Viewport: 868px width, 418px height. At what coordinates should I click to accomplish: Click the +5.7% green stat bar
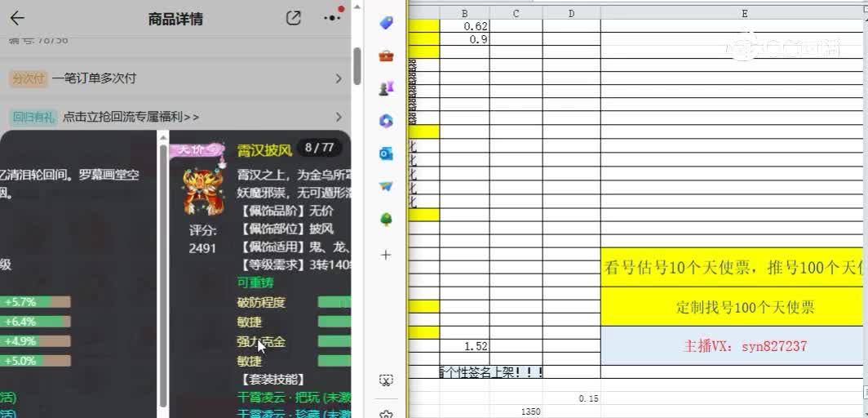(x=35, y=302)
